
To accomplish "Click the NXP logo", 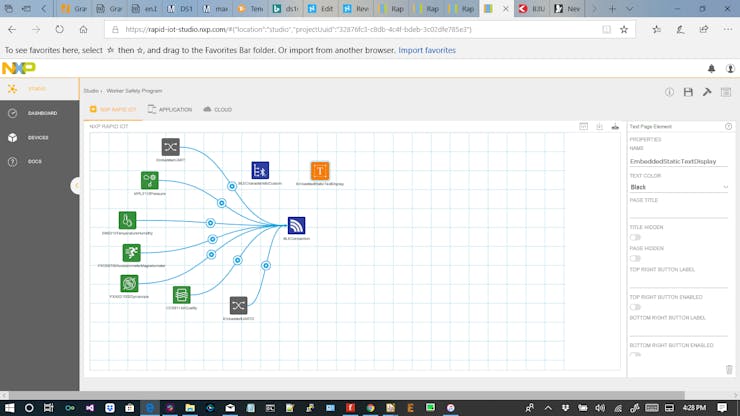I will tap(19, 68).
